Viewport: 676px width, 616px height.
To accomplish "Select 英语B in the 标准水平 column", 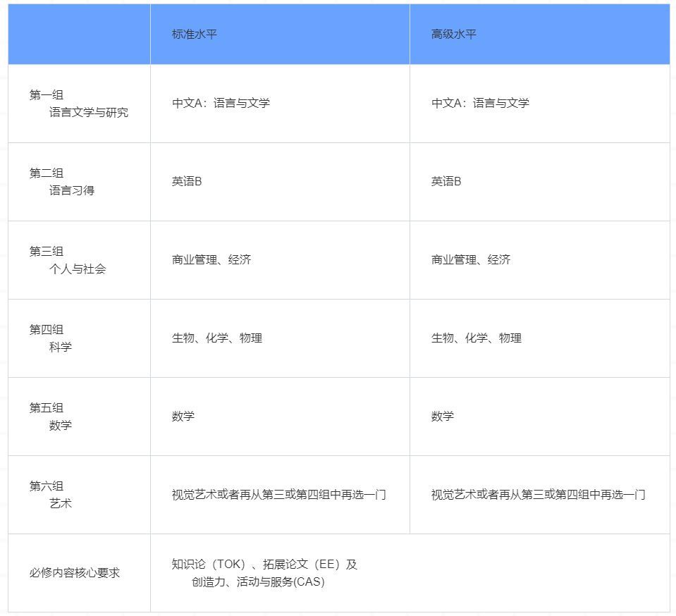I will pyautogui.click(x=184, y=181).
